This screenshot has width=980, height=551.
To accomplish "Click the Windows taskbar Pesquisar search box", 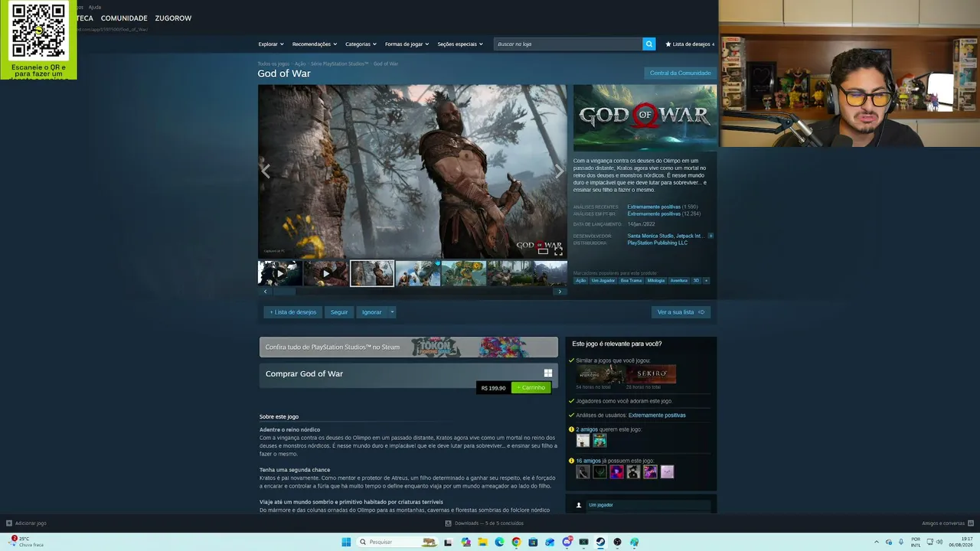I will [x=399, y=542].
